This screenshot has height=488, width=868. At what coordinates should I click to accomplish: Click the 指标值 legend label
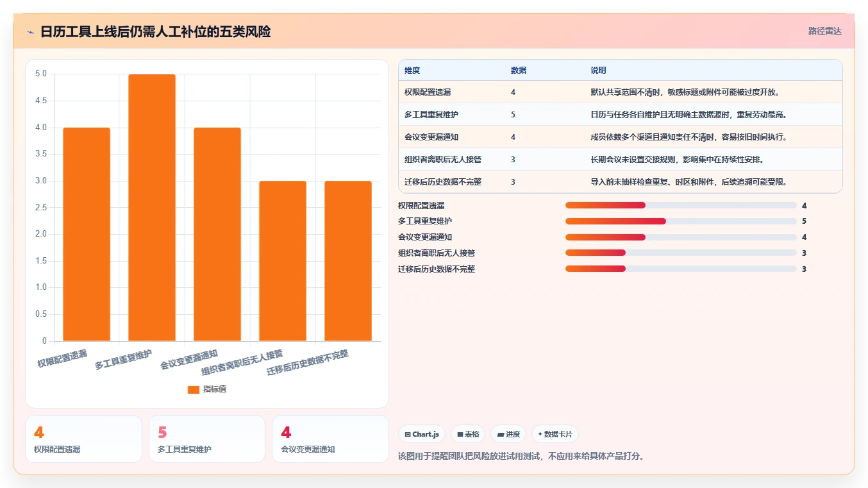point(215,389)
